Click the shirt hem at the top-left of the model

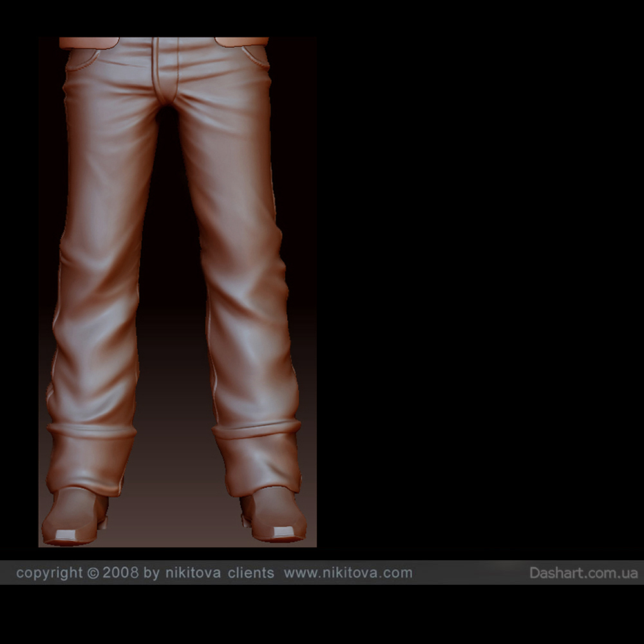click(89, 43)
